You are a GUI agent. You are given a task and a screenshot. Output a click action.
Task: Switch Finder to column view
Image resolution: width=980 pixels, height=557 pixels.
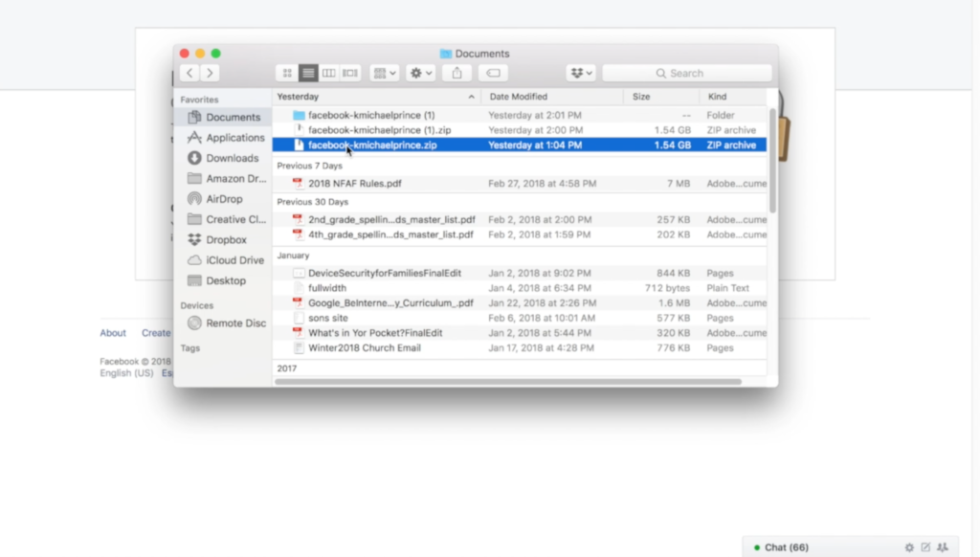[x=329, y=73]
